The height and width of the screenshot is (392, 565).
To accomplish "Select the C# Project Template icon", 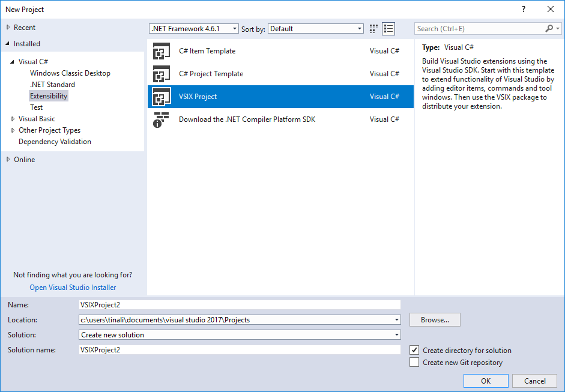I will pyautogui.click(x=161, y=73).
